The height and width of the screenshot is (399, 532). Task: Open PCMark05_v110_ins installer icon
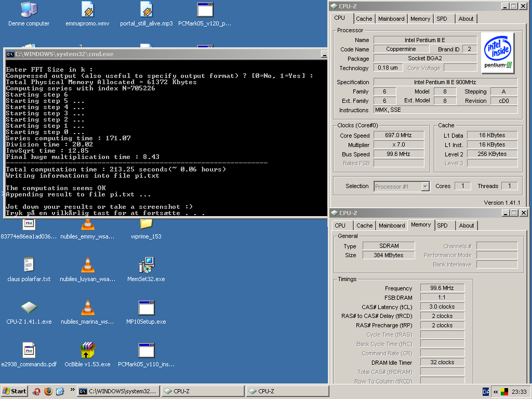pos(146,350)
